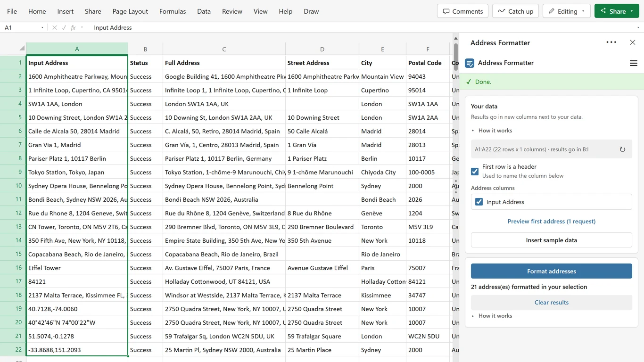Viewport: 644px width, 362px height.
Task: Open the Insert tab
Action: click(66, 11)
